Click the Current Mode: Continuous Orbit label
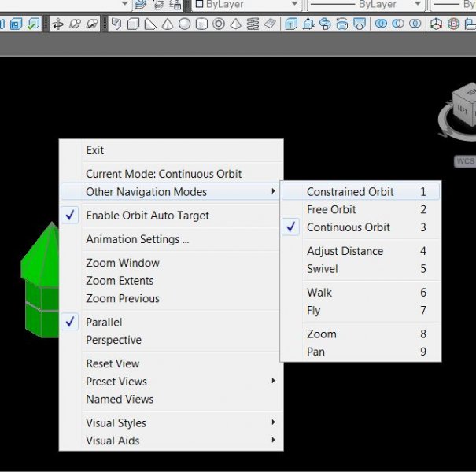476x472 pixels. pos(164,174)
